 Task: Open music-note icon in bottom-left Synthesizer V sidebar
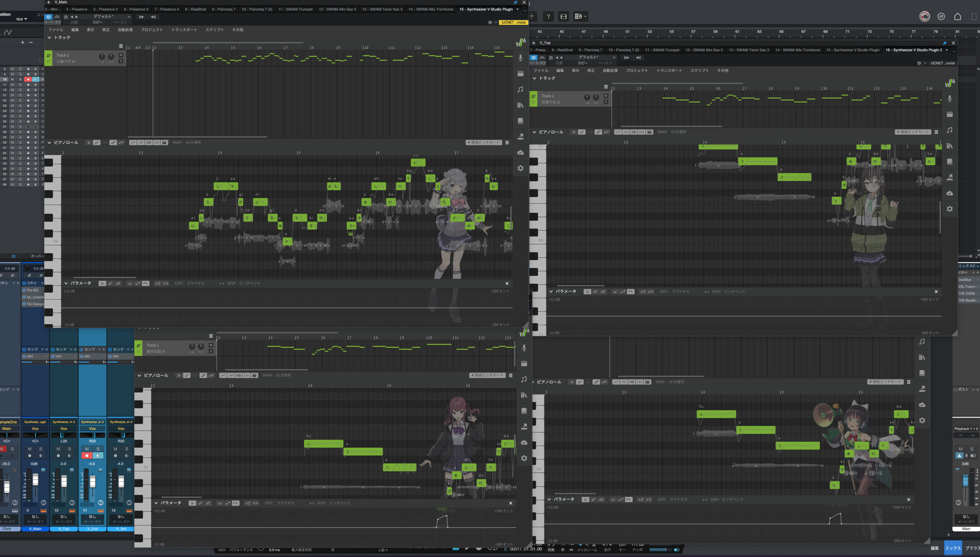click(524, 379)
